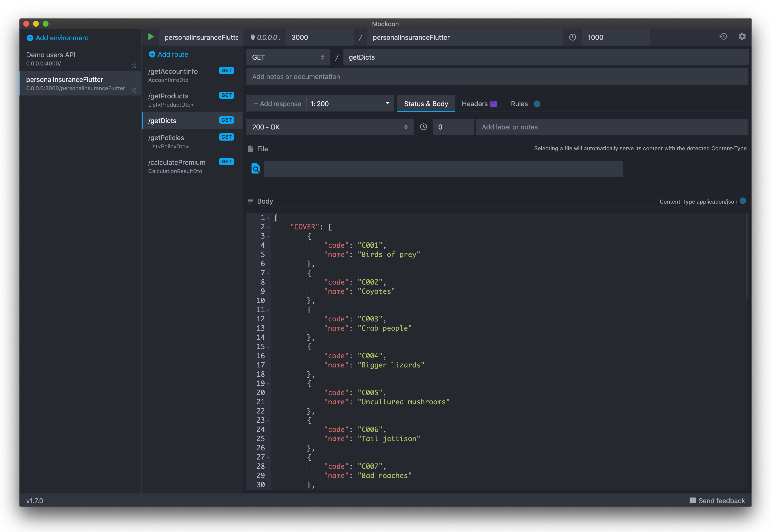The image size is (771, 532).
Task: Collapse the COVER array fold arrow on line 2
Action: (x=268, y=228)
